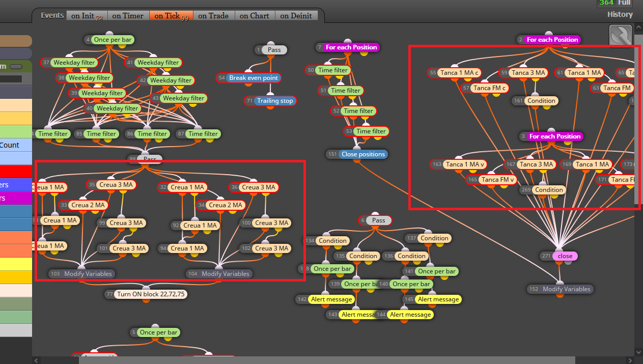Select Alert message block 142
The height and width of the screenshot is (364, 643).
tap(325, 299)
